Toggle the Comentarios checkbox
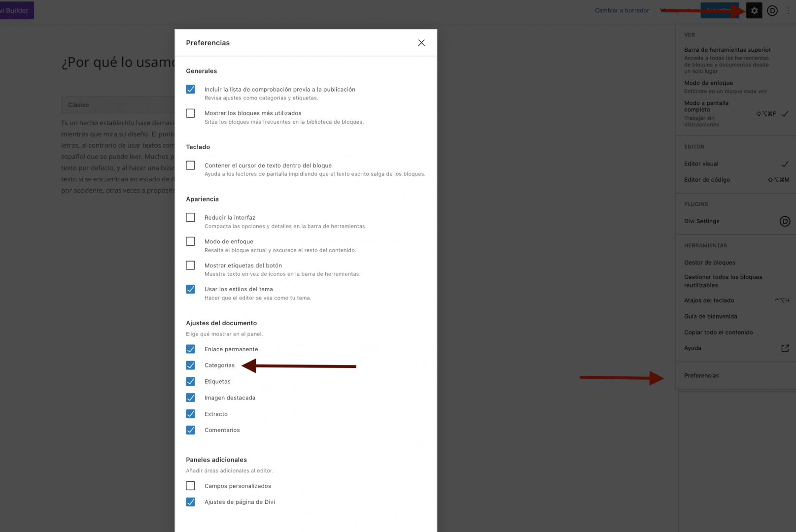 (x=190, y=430)
